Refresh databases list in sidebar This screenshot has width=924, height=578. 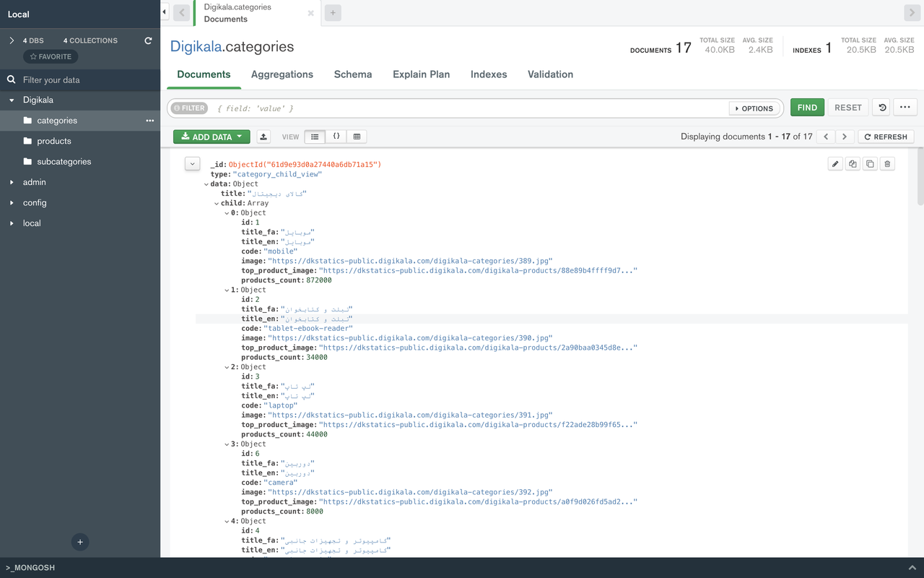click(x=148, y=40)
